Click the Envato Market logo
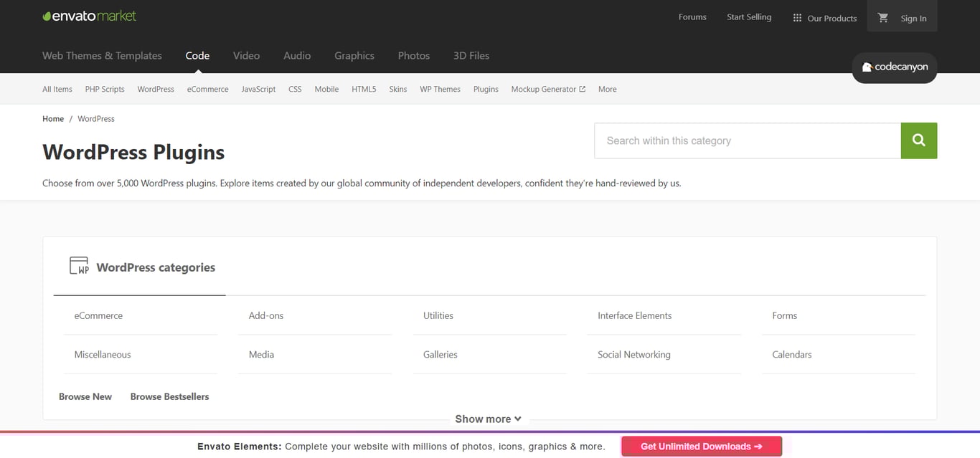 (89, 16)
